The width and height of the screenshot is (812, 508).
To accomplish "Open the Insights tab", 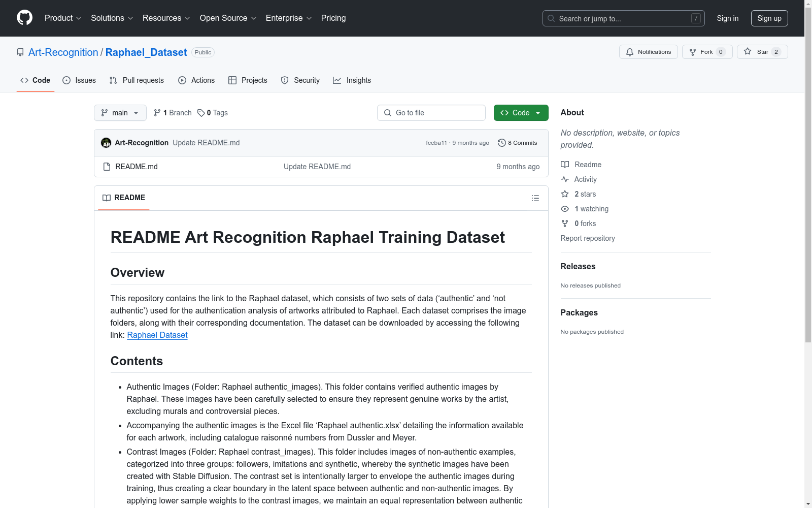I will tap(352, 80).
